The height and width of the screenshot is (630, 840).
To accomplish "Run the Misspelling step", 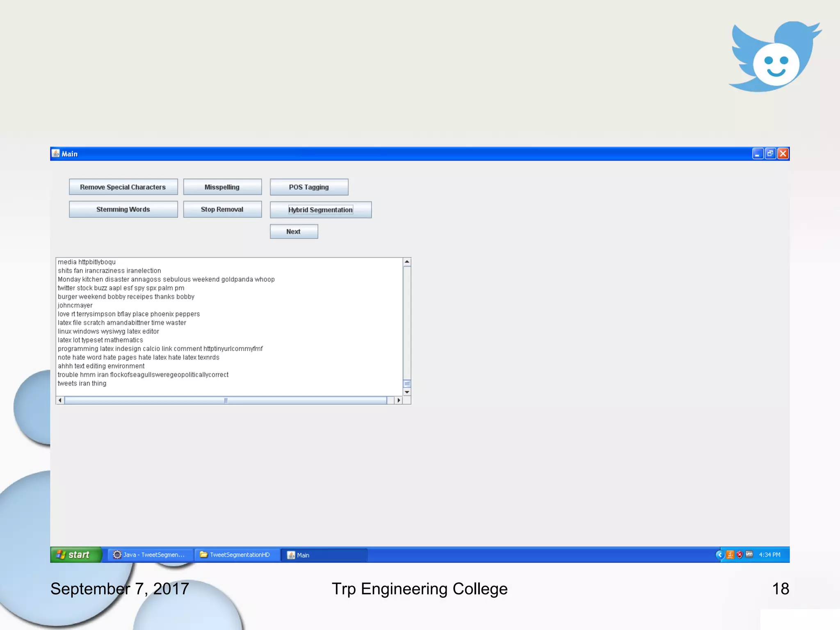I will (x=222, y=187).
